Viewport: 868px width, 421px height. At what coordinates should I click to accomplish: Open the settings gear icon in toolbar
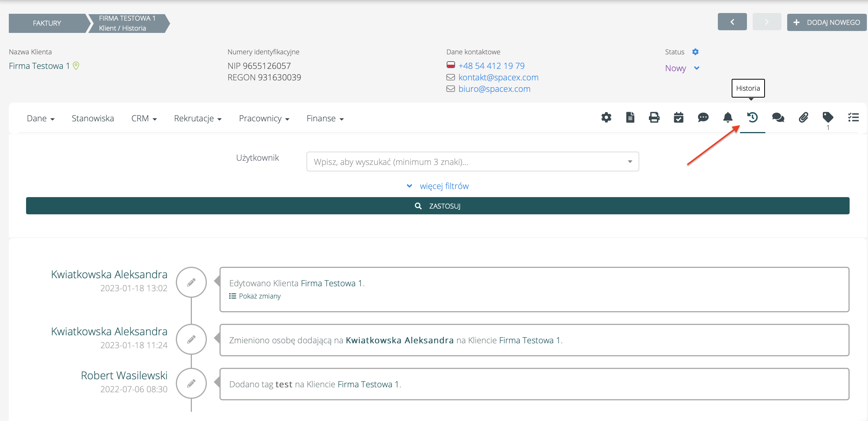606,117
